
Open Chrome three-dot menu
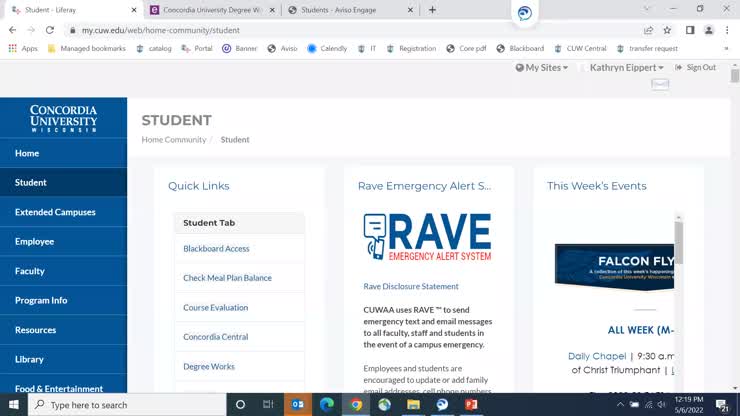pos(727,30)
